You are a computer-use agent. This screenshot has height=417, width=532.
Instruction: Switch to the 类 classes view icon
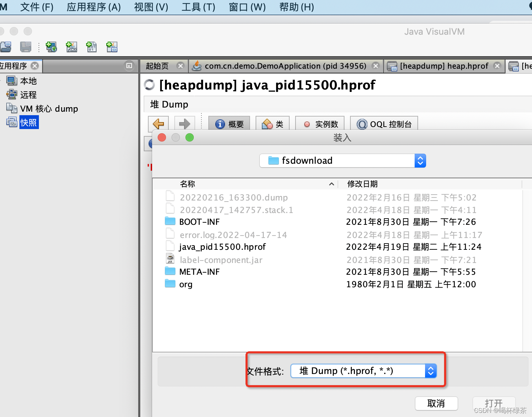click(x=273, y=124)
